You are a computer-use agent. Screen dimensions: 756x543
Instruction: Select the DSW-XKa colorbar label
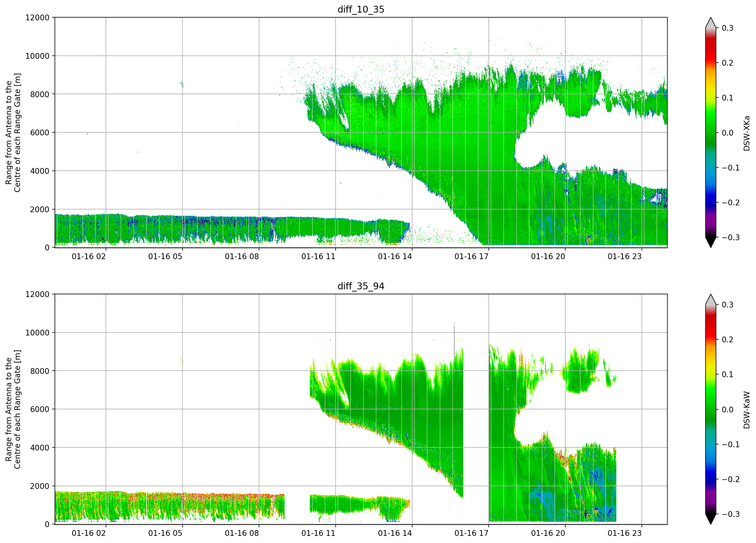click(747, 133)
